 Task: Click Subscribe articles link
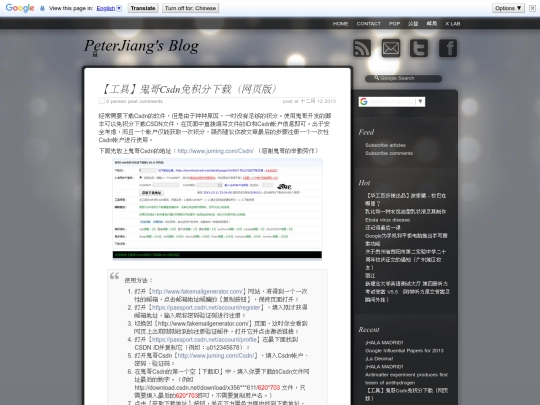coord(385,145)
